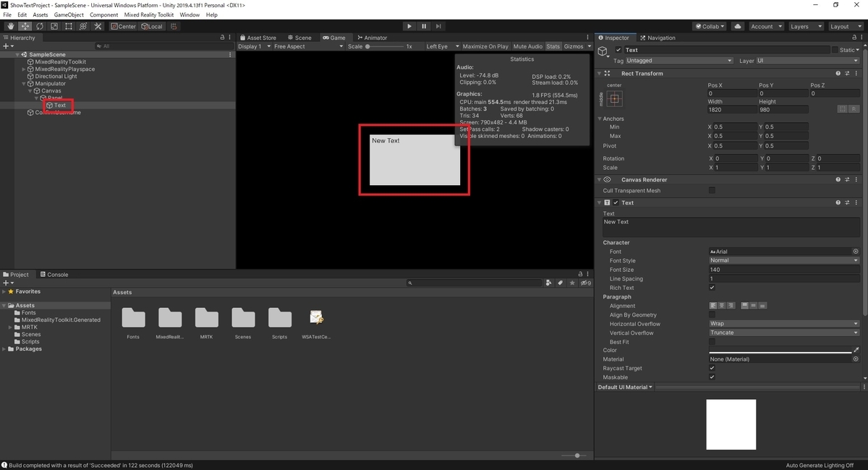The height and width of the screenshot is (470, 868).
Task: Click the color eyedropper icon
Action: click(x=856, y=351)
